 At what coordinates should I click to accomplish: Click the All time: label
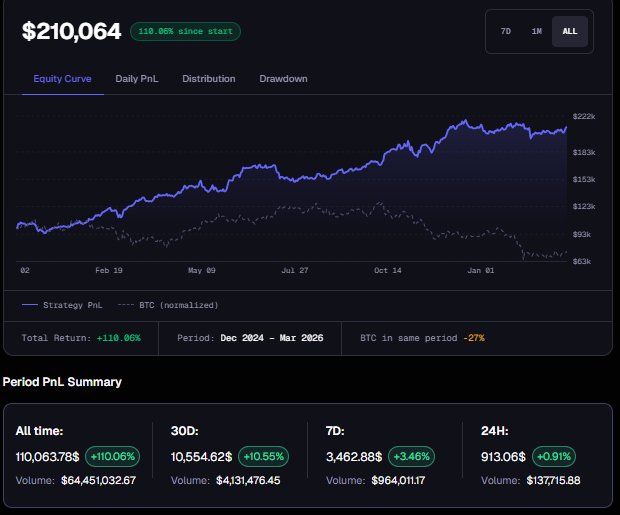click(40, 431)
